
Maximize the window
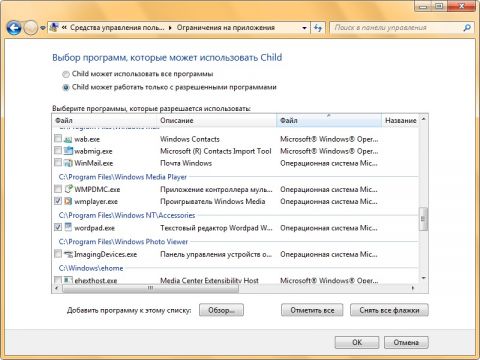[x=440, y=6]
